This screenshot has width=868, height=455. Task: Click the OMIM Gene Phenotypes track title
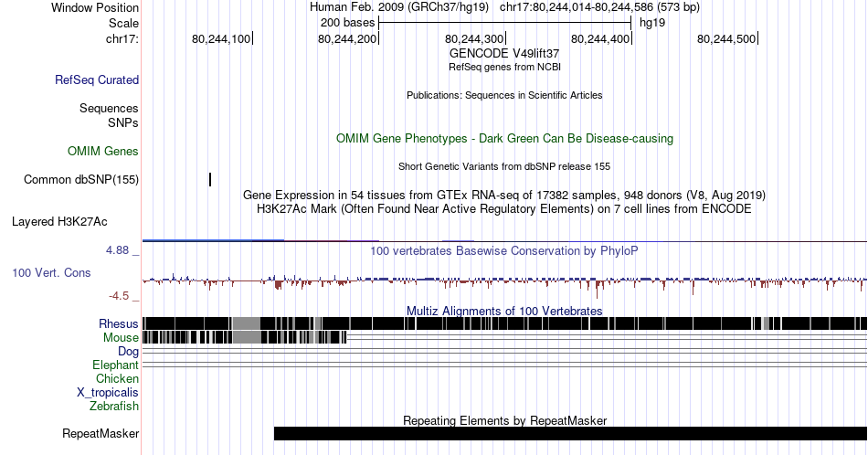pos(504,138)
